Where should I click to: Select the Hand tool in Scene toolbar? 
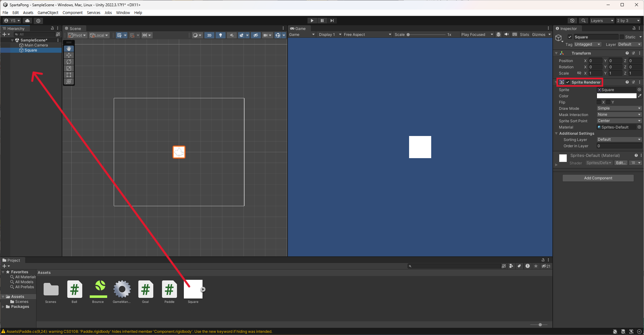coord(69,49)
